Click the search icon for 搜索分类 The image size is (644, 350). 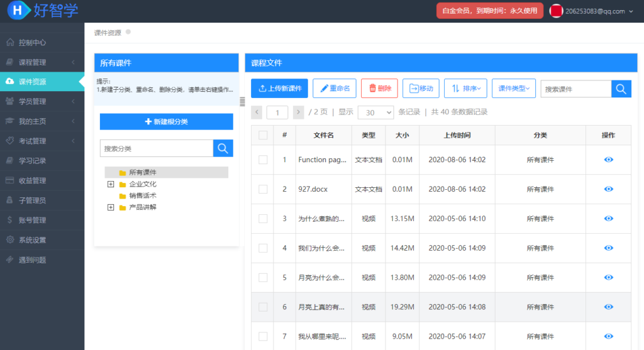point(223,148)
